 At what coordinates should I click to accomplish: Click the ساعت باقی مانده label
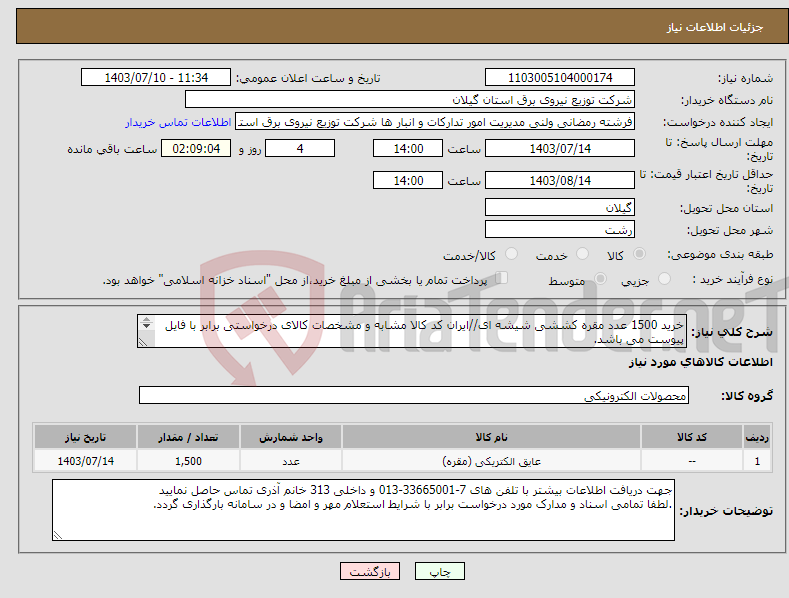point(112,149)
